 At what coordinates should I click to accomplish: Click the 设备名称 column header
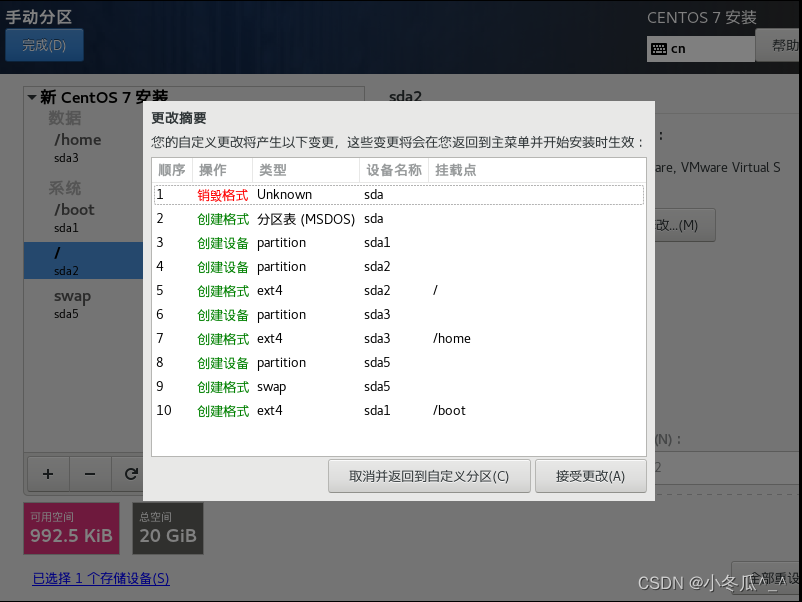394,170
